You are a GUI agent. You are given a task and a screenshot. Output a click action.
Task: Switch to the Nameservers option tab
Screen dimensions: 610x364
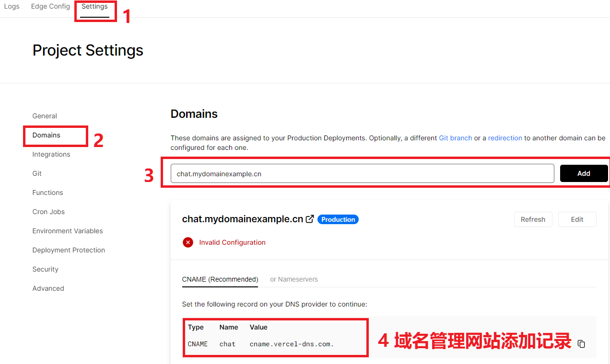click(293, 279)
